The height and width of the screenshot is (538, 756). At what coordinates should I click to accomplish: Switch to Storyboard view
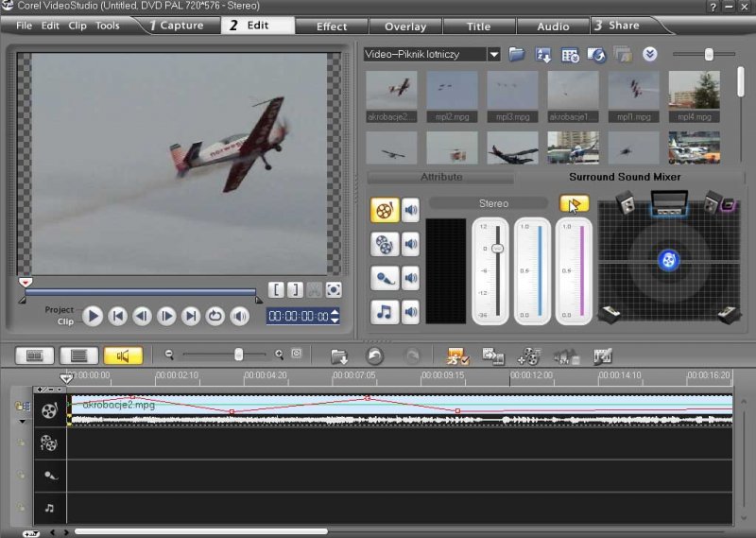pyautogui.click(x=34, y=356)
